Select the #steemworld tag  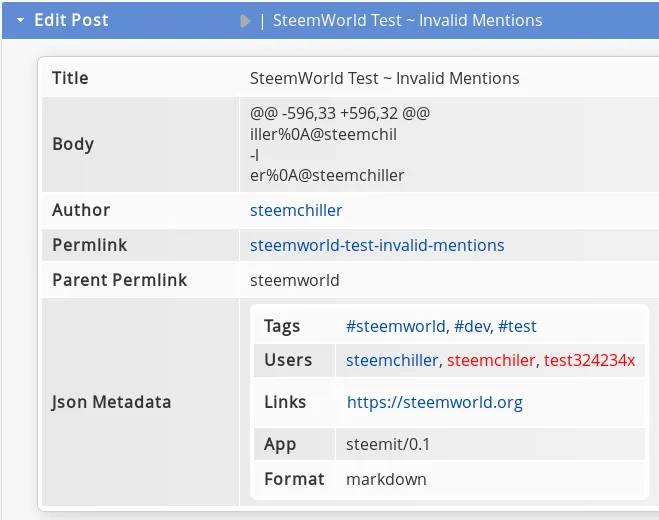coord(395,326)
